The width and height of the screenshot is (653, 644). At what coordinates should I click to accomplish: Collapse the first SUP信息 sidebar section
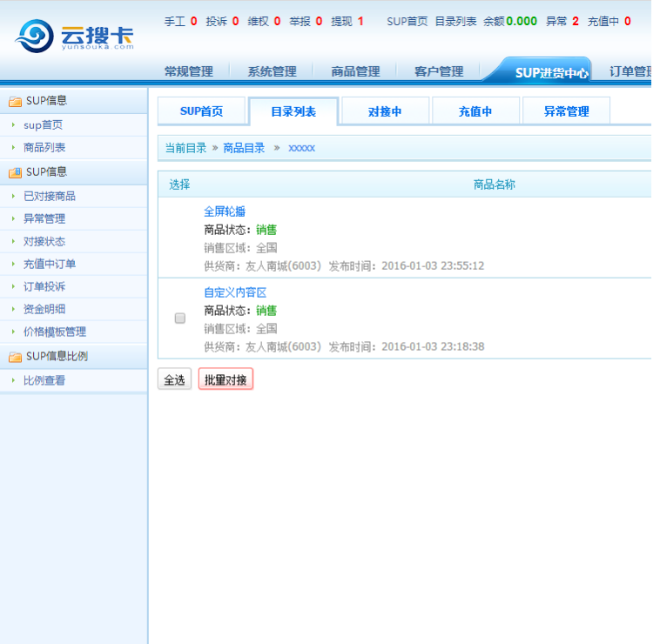click(x=74, y=101)
